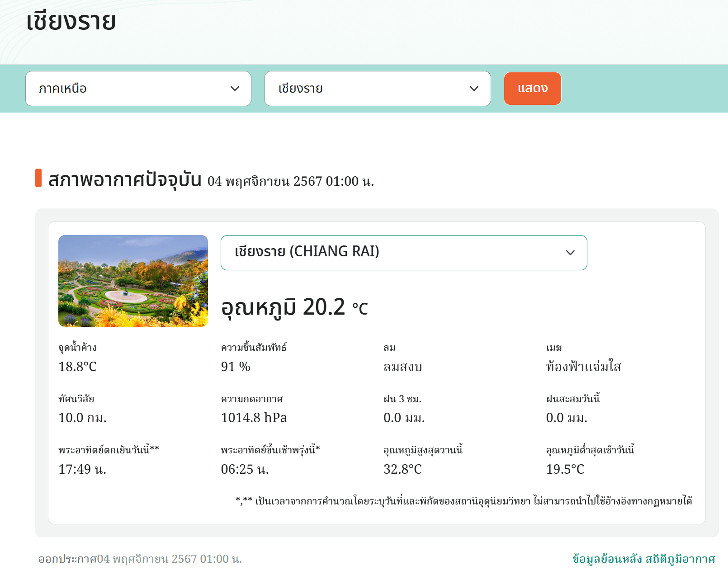Click the ทัศนวิสัย label
This screenshot has width=728, height=575.
point(76,399)
